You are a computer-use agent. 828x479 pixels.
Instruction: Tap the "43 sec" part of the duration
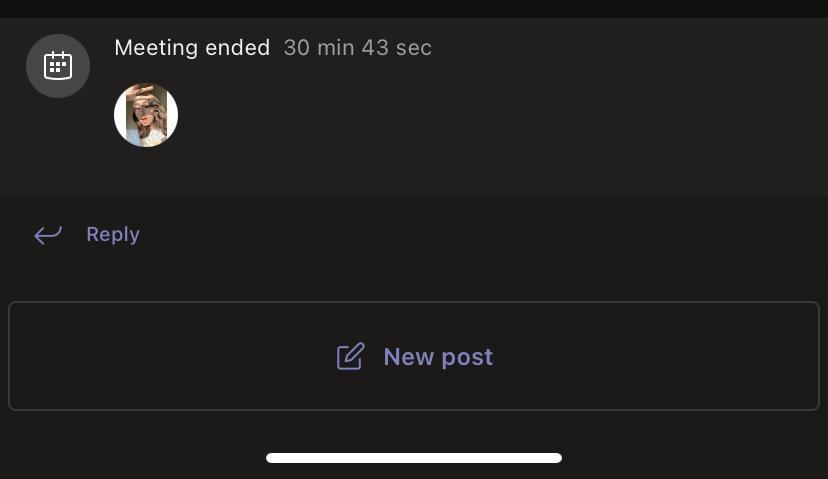point(397,47)
